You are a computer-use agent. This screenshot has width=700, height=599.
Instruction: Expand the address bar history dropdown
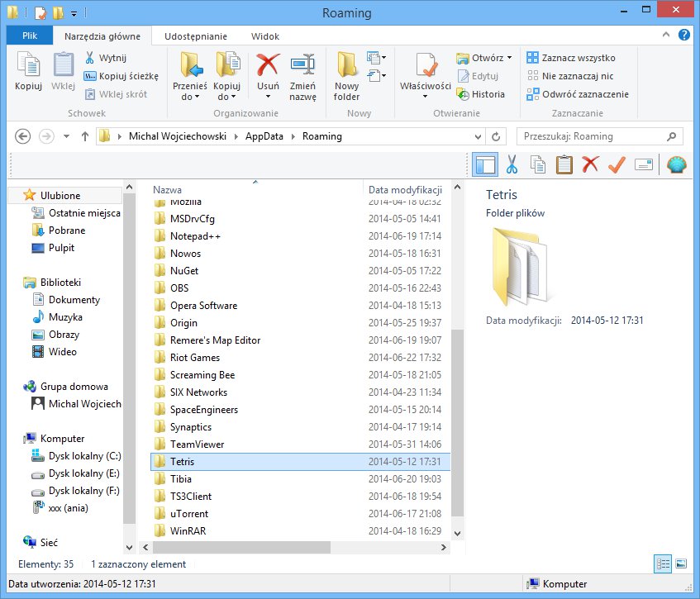pyautogui.click(x=479, y=136)
